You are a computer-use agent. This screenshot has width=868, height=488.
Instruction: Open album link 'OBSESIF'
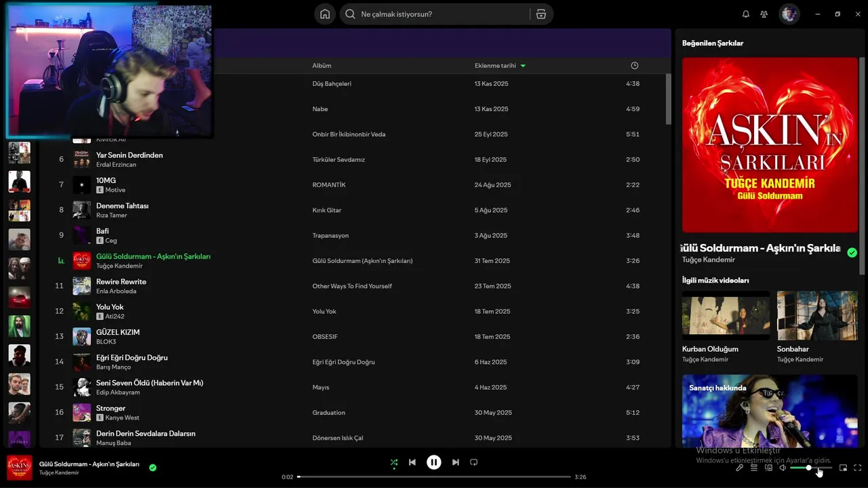click(325, 337)
